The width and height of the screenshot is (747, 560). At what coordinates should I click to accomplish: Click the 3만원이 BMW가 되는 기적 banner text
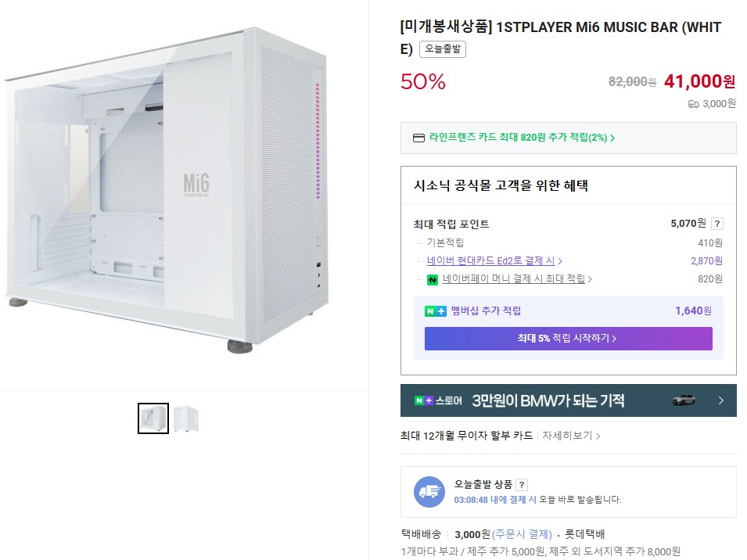coord(548,400)
